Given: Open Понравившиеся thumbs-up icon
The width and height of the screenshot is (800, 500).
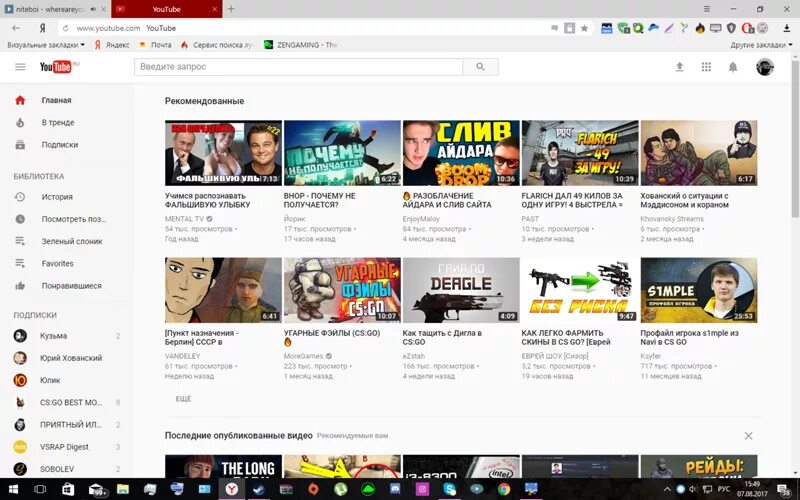Looking at the screenshot, I should pyautogui.click(x=20, y=286).
